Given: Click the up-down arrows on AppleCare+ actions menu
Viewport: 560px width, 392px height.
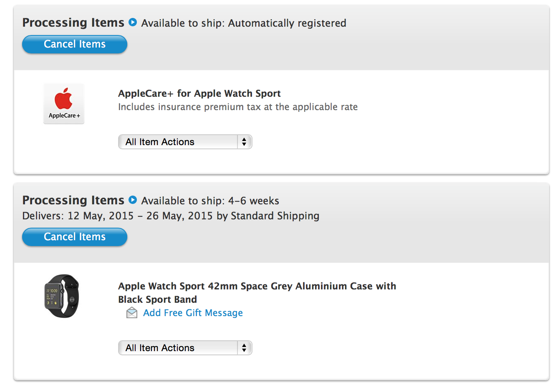Looking at the screenshot, I should (244, 142).
